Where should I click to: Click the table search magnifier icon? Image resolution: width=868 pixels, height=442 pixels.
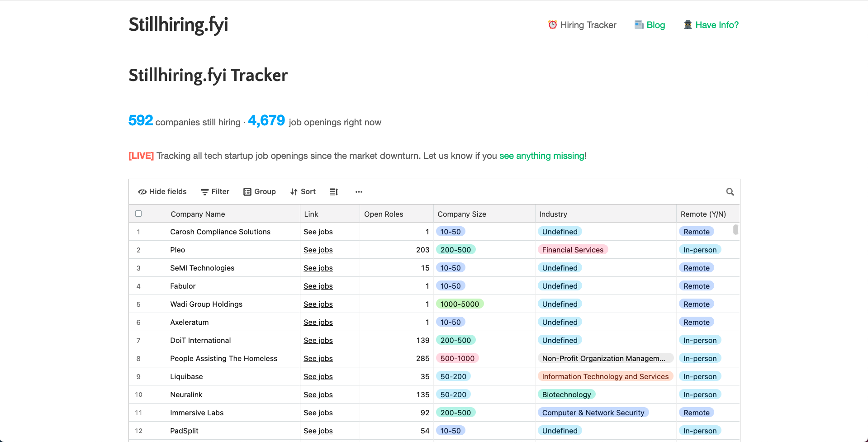point(730,192)
